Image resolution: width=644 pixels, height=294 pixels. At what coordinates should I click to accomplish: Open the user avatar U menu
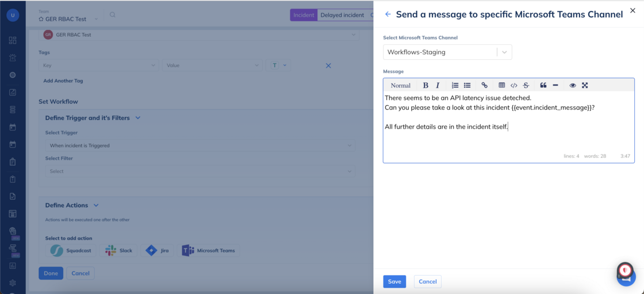pyautogui.click(x=13, y=15)
